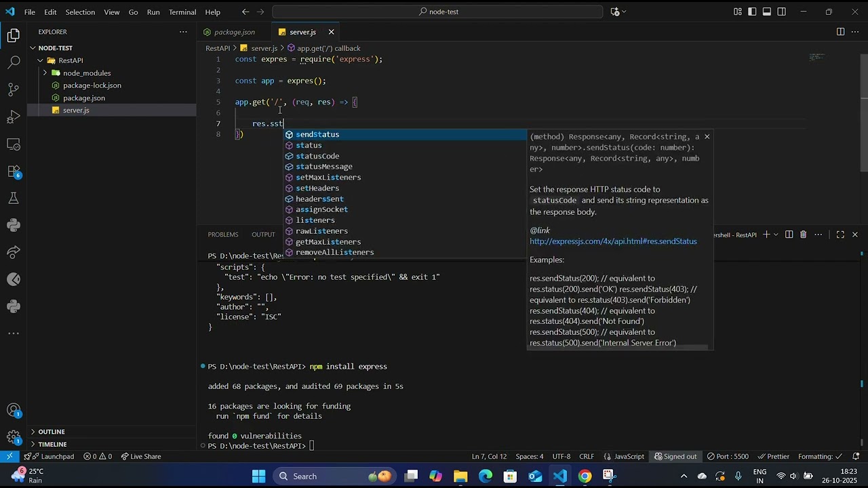Open editor more actions ellipsis

point(855,32)
